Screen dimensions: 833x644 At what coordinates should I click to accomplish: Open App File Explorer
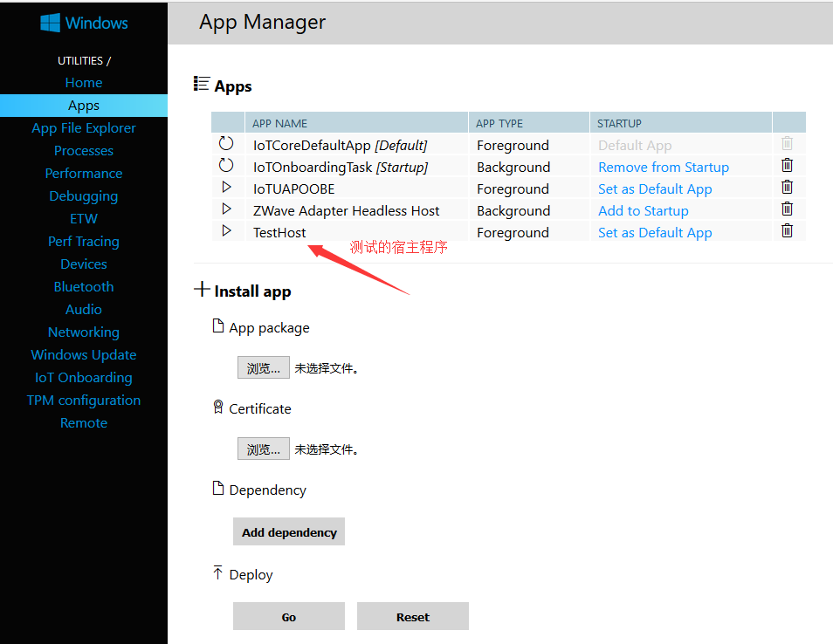click(x=84, y=128)
